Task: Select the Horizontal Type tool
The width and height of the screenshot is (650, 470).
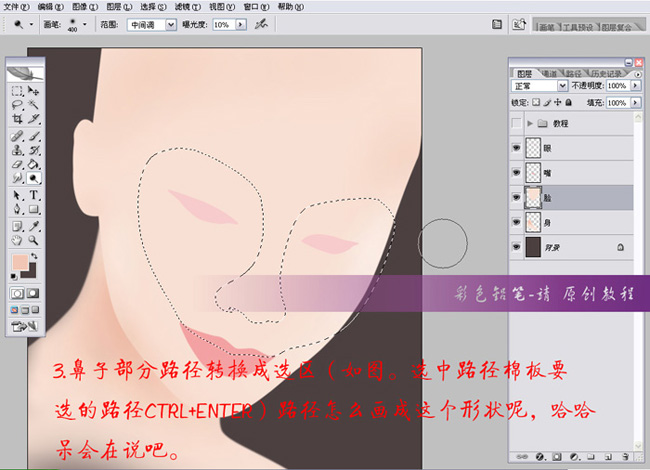Action: pos(34,194)
